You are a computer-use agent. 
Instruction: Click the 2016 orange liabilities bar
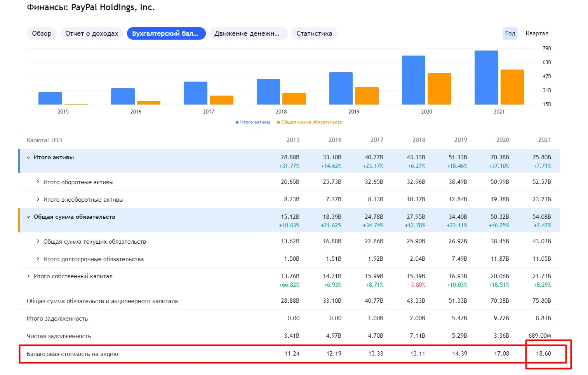(x=149, y=103)
